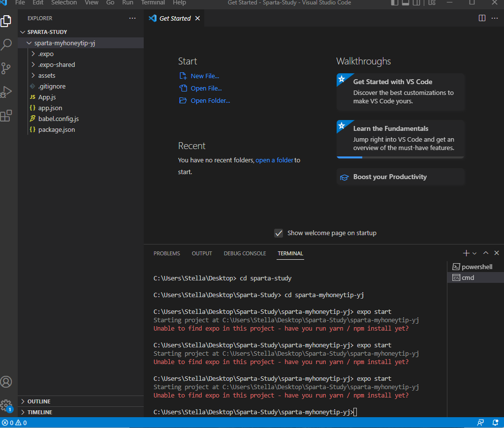Open the Selection menu
The height and width of the screenshot is (428, 504).
(x=64, y=2)
